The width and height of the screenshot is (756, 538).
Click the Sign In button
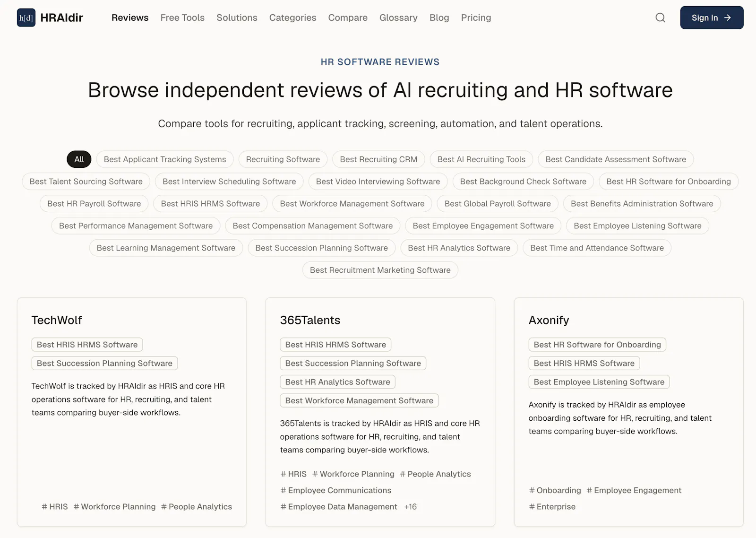pos(712,17)
